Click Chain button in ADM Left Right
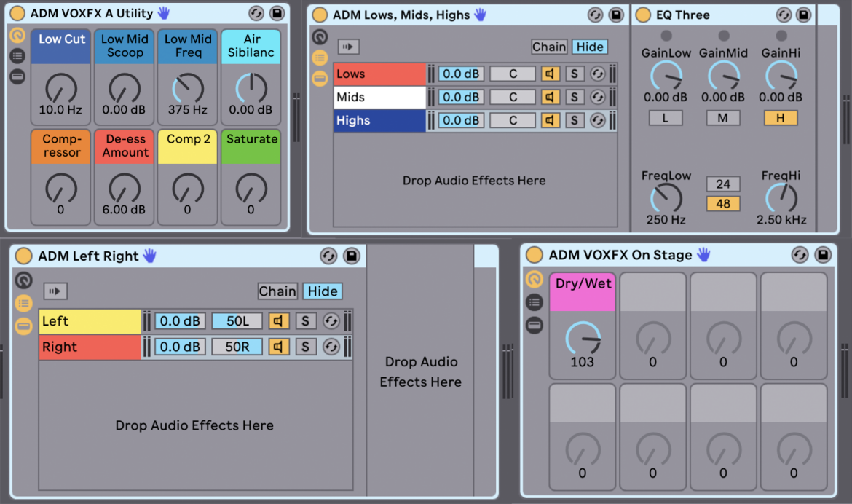 [x=277, y=291]
